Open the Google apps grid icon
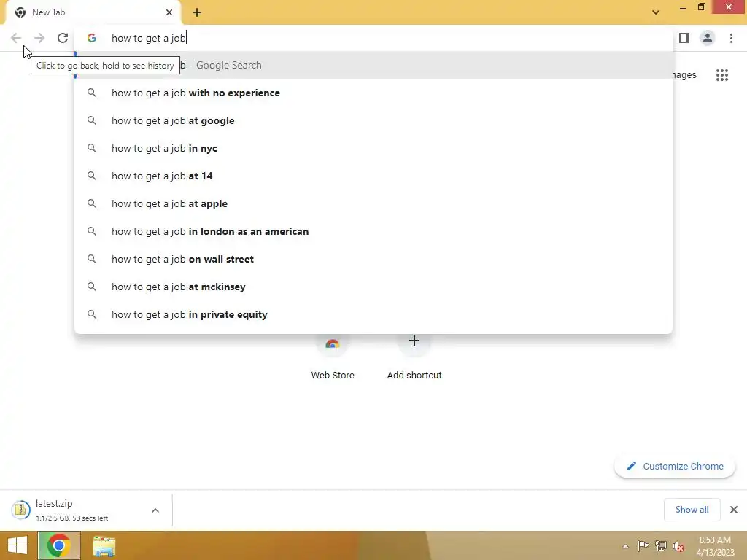Screen dimensions: 747x560 click(722, 75)
